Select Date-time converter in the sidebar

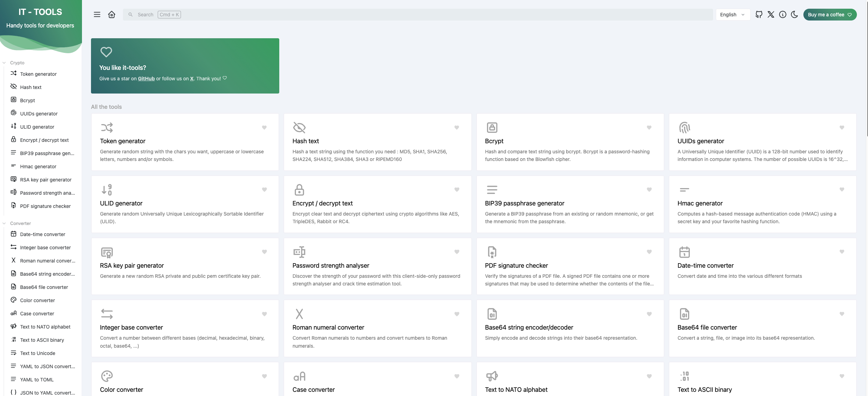42,234
